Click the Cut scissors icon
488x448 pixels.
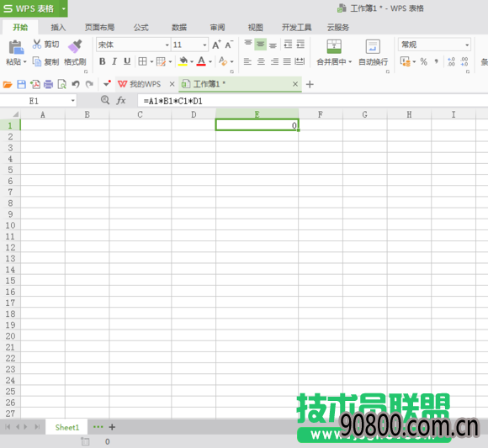(37, 45)
